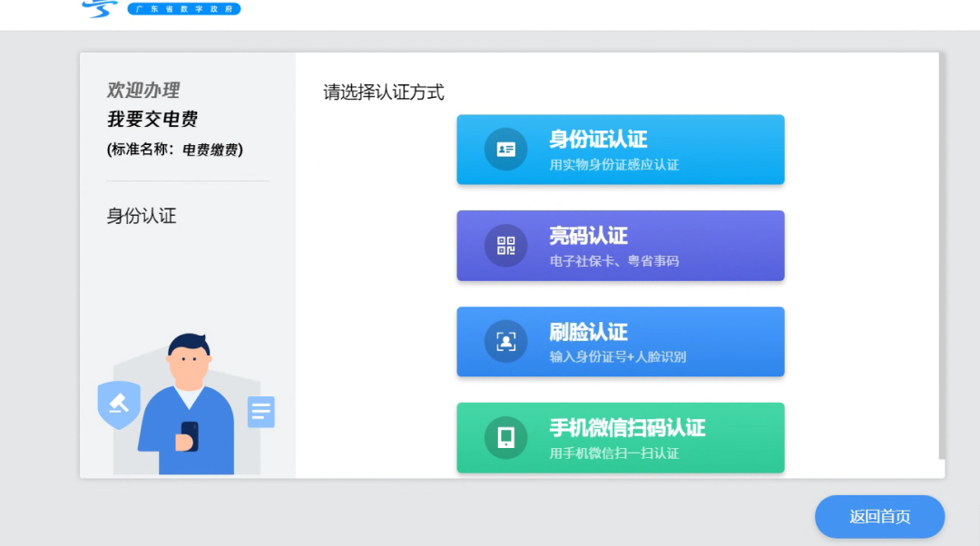Select 手机微信扫码认证 WeChat scan authentication

pyautogui.click(x=635, y=437)
